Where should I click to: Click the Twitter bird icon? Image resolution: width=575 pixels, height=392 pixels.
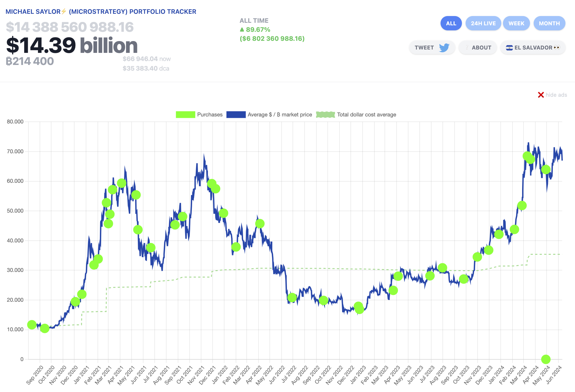[444, 48]
